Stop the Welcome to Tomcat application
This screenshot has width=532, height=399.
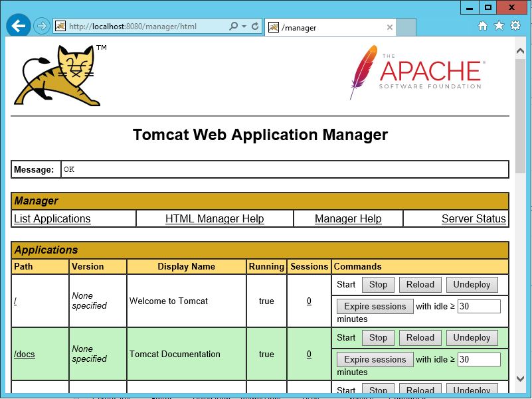pyautogui.click(x=378, y=284)
